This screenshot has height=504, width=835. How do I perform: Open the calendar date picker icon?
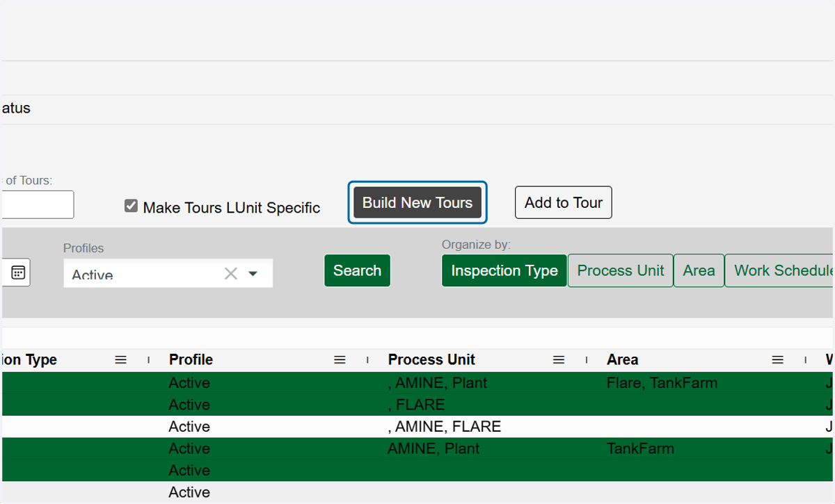pos(19,273)
